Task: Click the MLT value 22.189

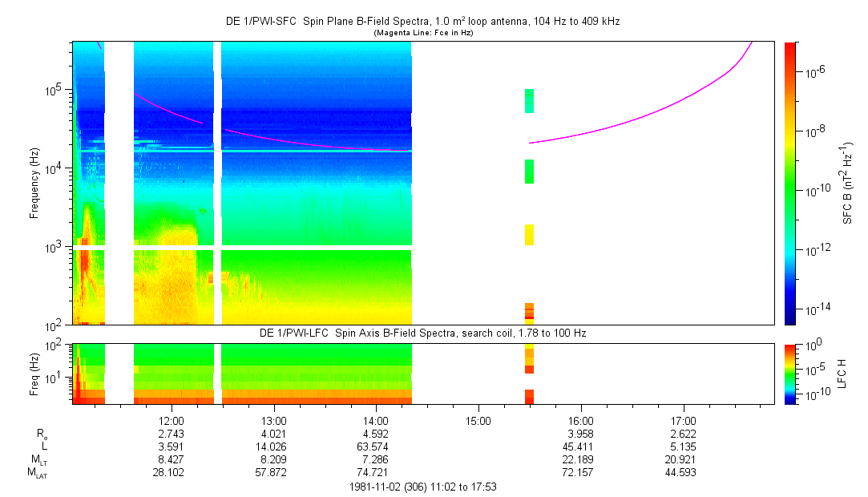Action: (580, 459)
